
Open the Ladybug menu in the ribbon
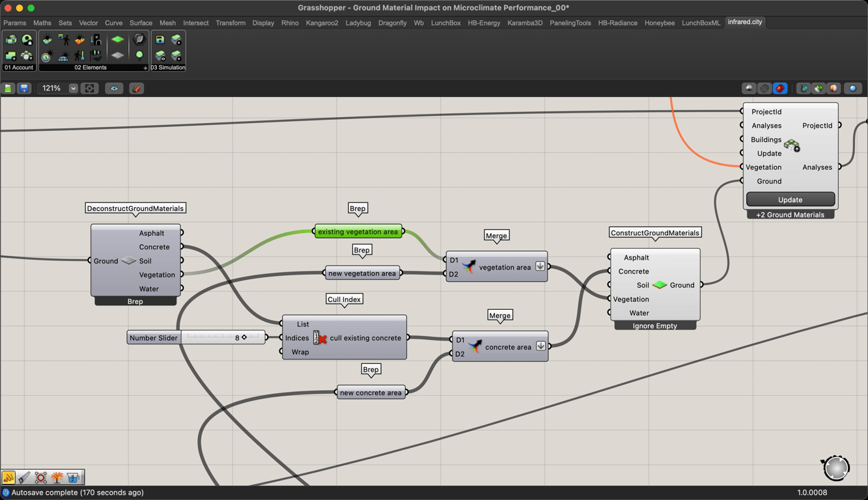coord(358,21)
